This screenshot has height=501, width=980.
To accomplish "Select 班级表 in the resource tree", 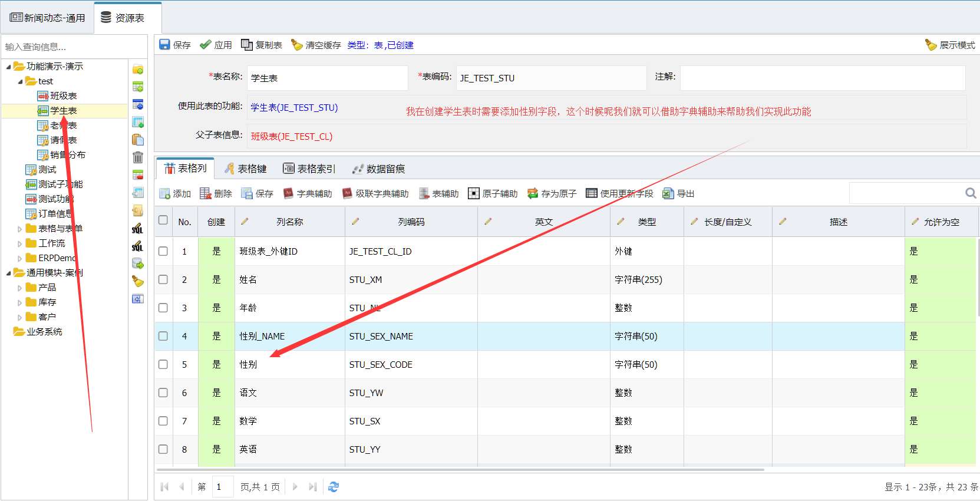I will click(x=64, y=96).
